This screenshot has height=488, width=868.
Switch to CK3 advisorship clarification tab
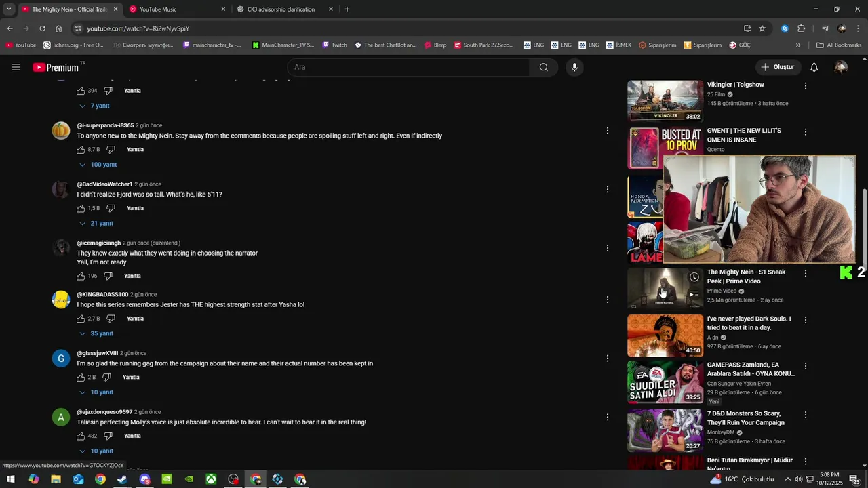point(285,9)
